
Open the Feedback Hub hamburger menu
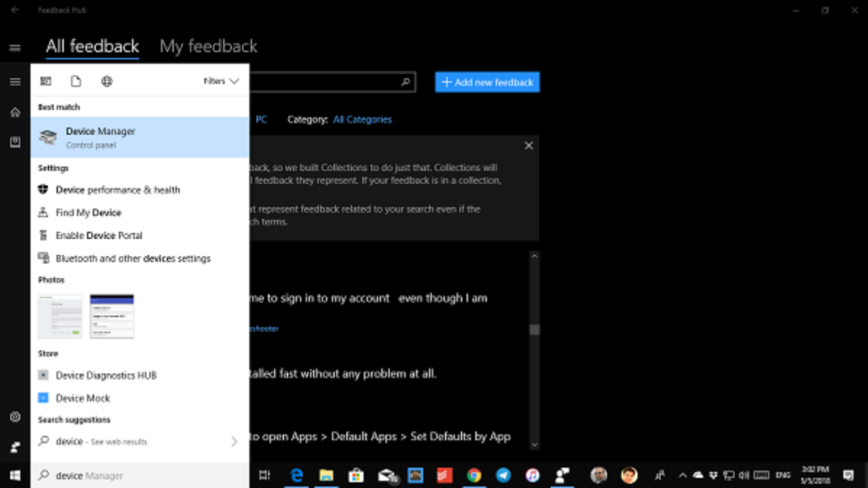[14, 48]
